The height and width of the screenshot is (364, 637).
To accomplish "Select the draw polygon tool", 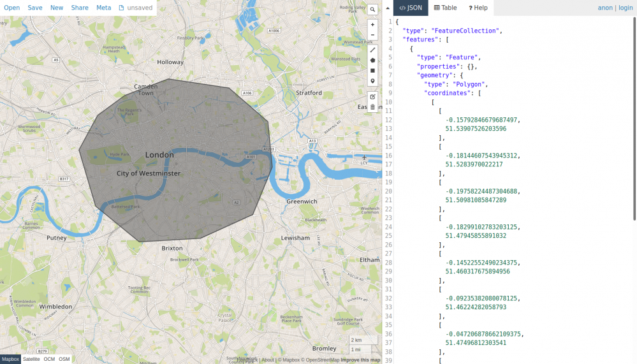I will point(372,60).
